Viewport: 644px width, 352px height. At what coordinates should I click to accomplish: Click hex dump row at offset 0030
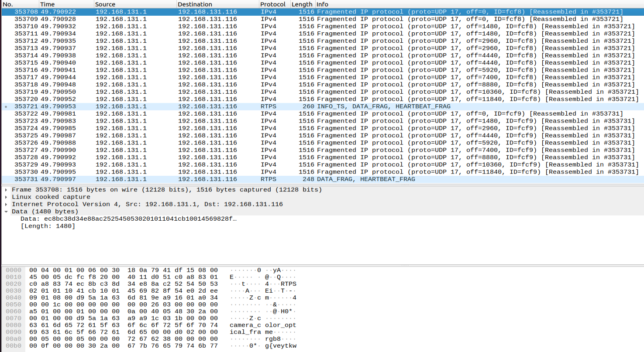(x=151, y=291)
